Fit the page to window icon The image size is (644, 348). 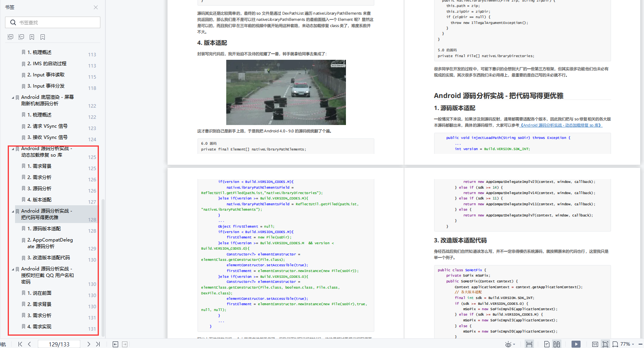click(x=605, y=344)
